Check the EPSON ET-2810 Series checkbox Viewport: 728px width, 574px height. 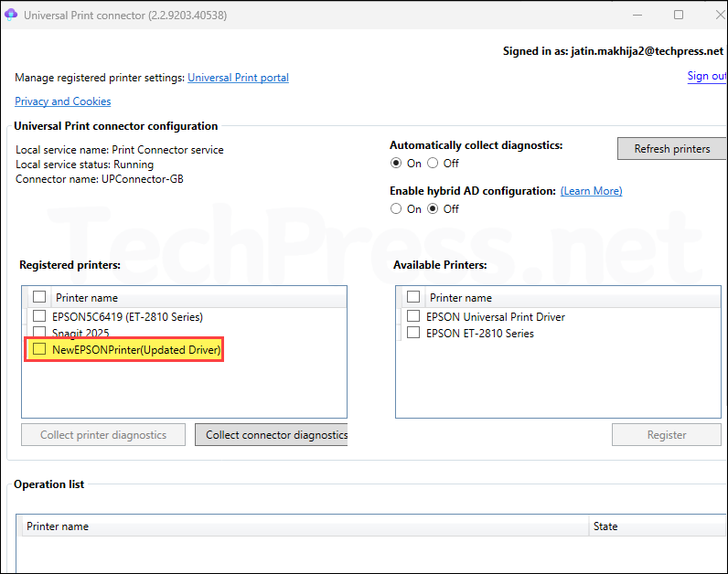413,333
